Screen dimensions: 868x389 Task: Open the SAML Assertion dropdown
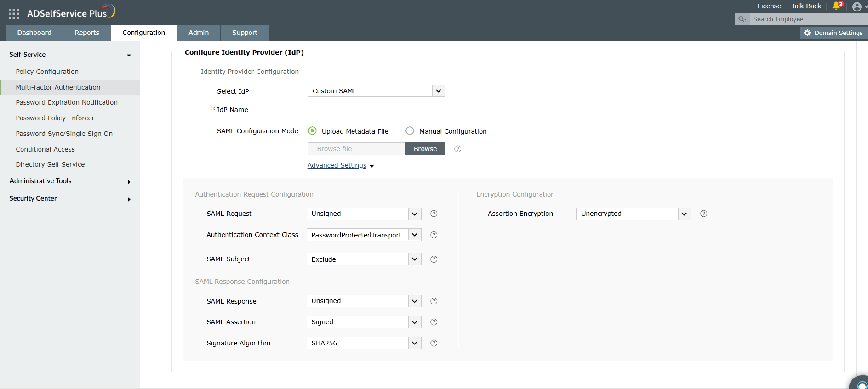[364, 322]
